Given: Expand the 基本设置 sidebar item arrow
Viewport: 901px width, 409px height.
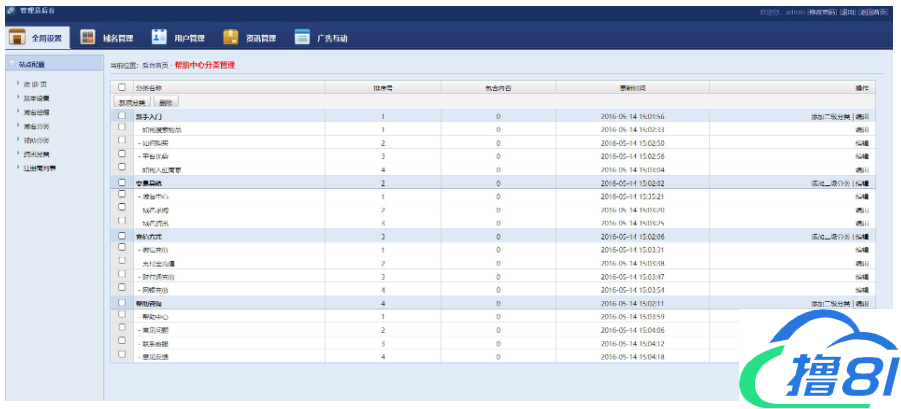Looking at the screenshot, I should [18, 98].
